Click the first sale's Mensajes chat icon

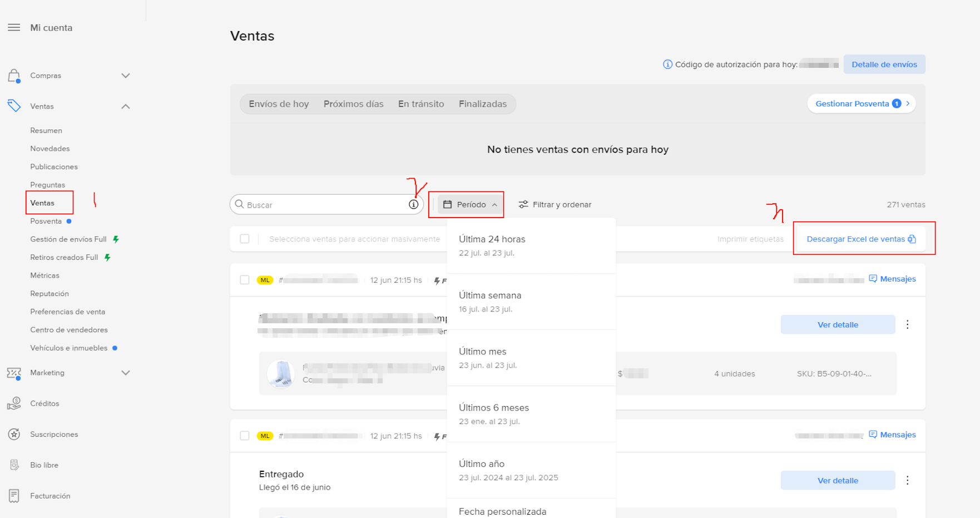pos(873,279)
